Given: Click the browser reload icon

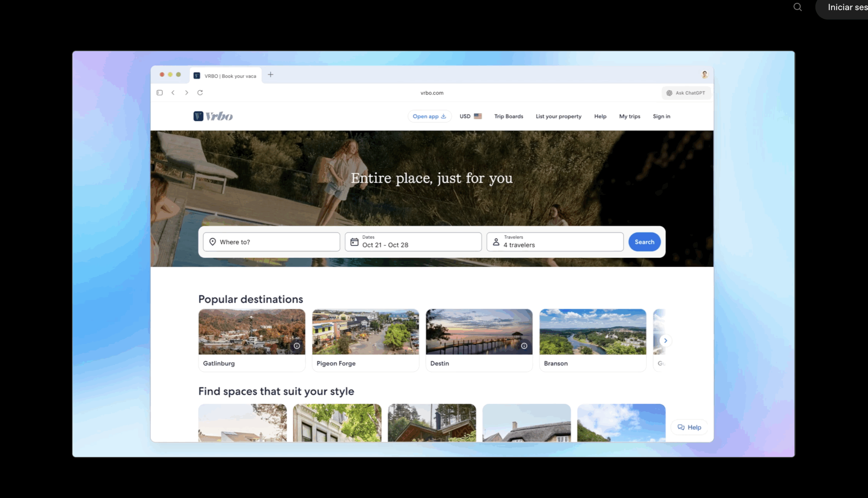Looking at the screenshot, I should (x=200, y=93).
